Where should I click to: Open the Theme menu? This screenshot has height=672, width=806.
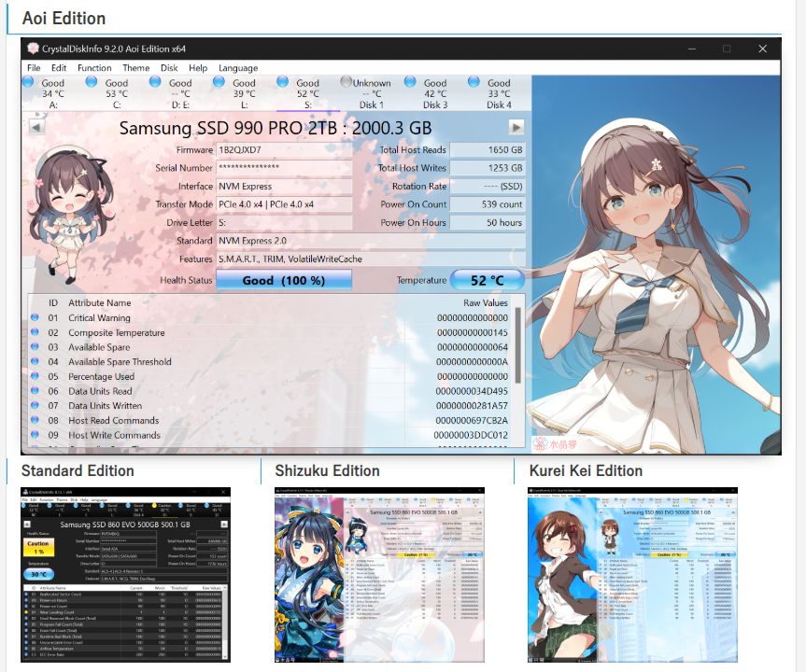(x=135, y=68)
